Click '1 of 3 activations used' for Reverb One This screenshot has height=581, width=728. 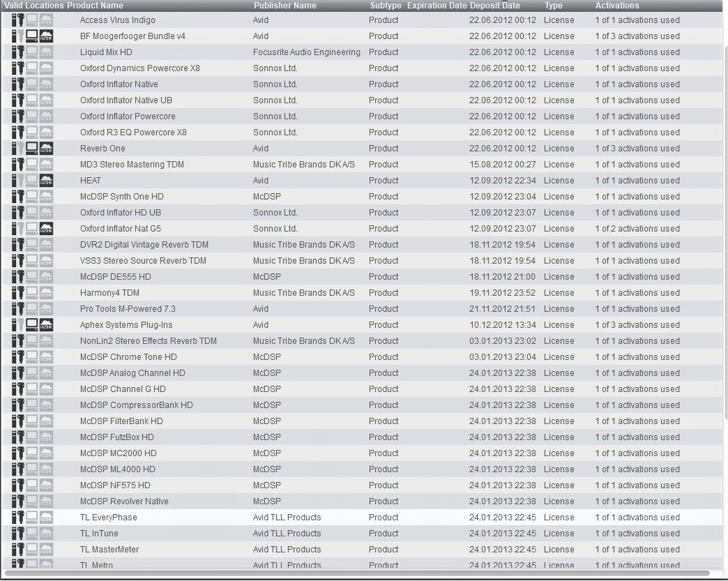(637, 148)
